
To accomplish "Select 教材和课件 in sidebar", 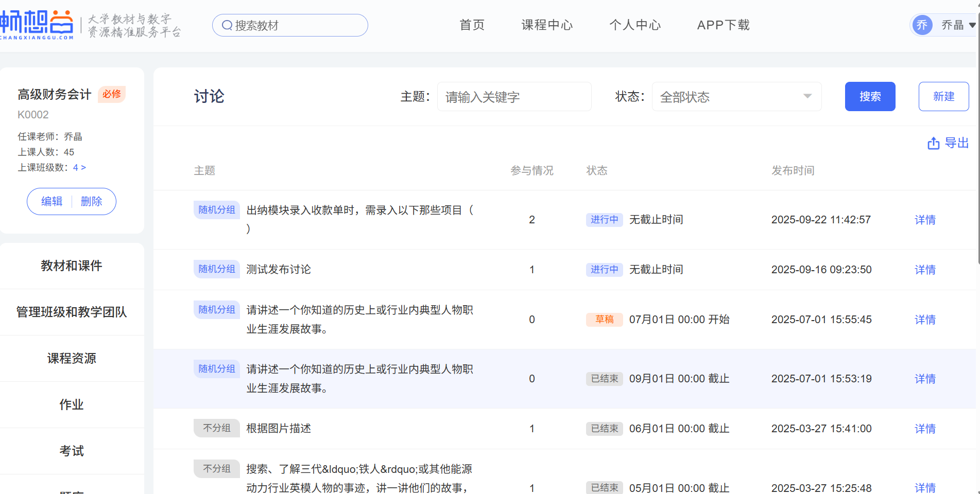I will click(72, 266).
